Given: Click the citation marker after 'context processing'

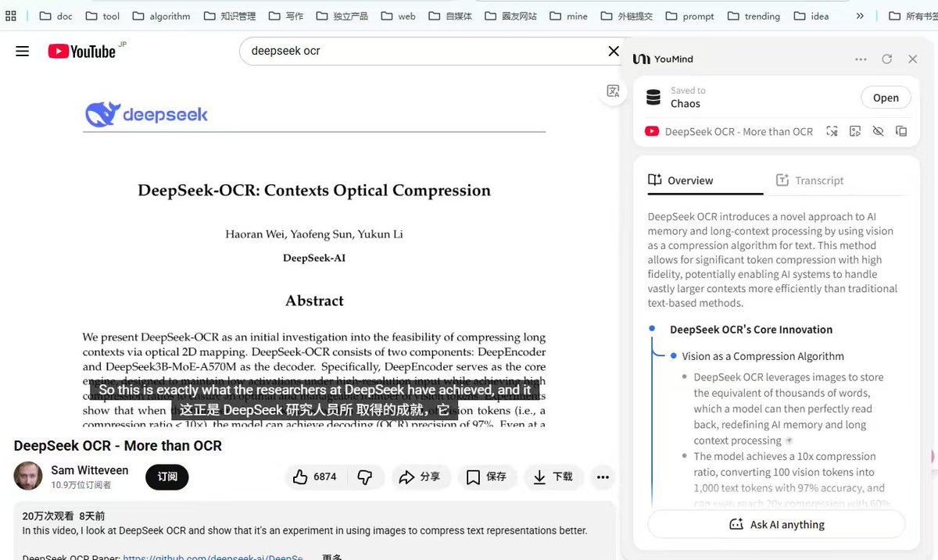Looking at the screenshot, I should (x=789, y=441).
